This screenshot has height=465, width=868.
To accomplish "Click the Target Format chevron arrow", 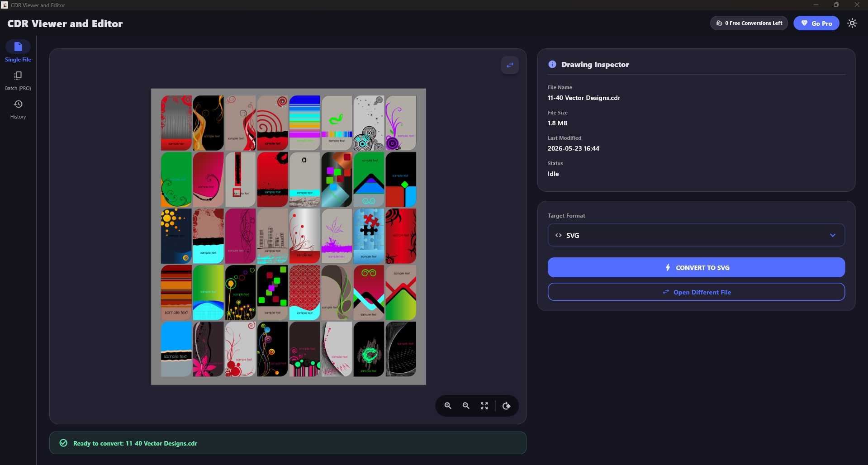I will 833,235.
